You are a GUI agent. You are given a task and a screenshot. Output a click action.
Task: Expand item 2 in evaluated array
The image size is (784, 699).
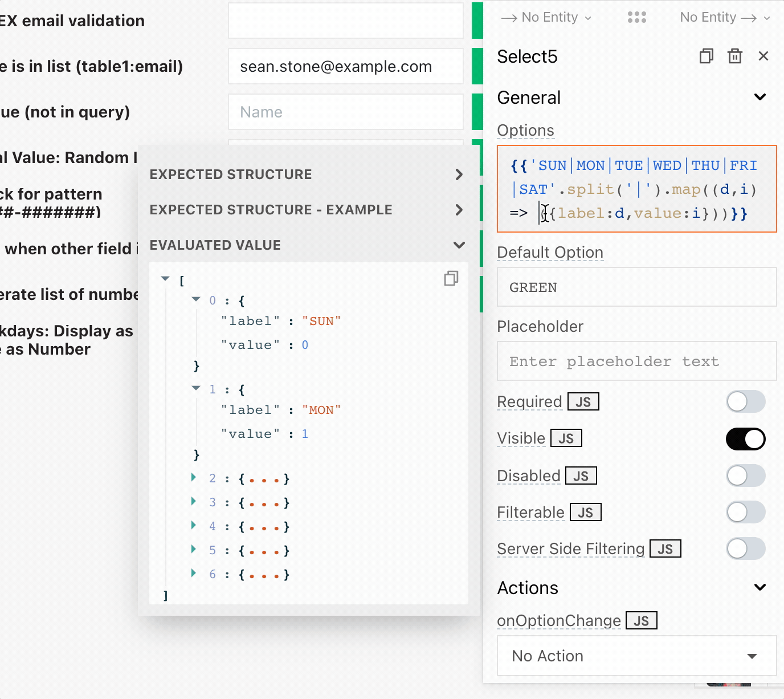click(194, 478)
